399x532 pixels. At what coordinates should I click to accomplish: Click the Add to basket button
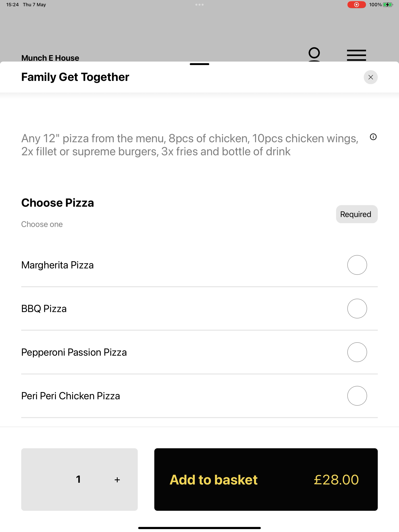(266, 479)
